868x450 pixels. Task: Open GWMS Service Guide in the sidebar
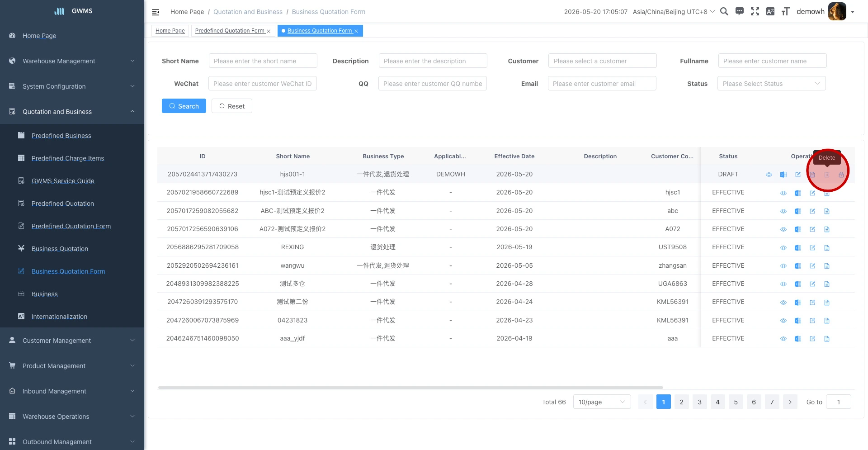72,181
